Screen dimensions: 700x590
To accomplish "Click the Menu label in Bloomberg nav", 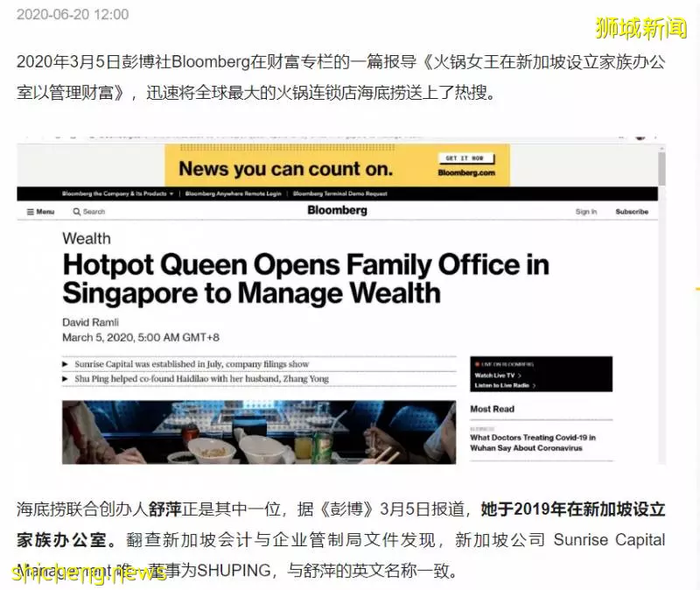I will click(45, 212).
